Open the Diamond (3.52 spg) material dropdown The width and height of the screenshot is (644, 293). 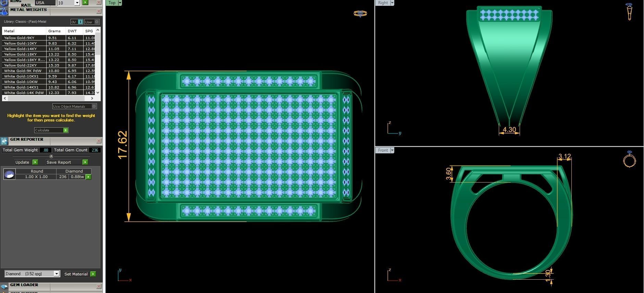pyautogui.click(x=57, y=273)
